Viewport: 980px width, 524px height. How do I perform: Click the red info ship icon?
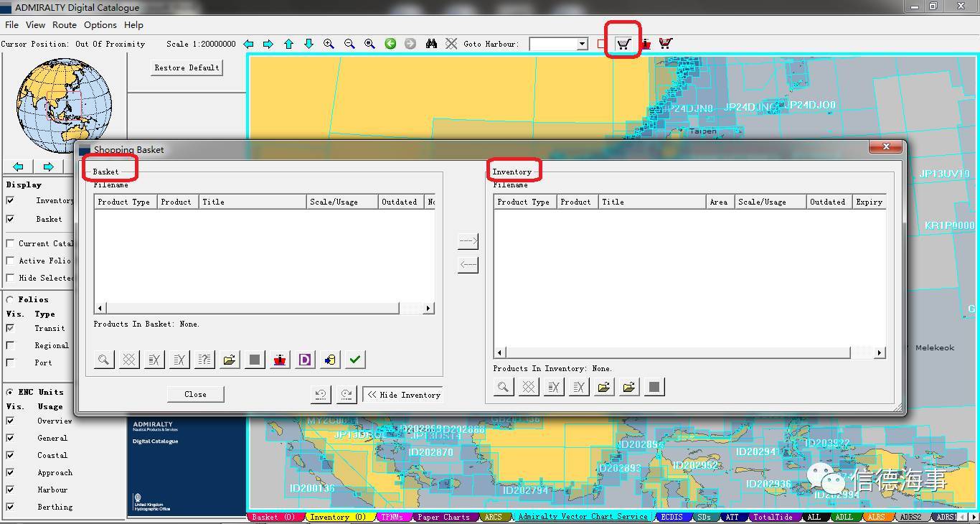646,44
